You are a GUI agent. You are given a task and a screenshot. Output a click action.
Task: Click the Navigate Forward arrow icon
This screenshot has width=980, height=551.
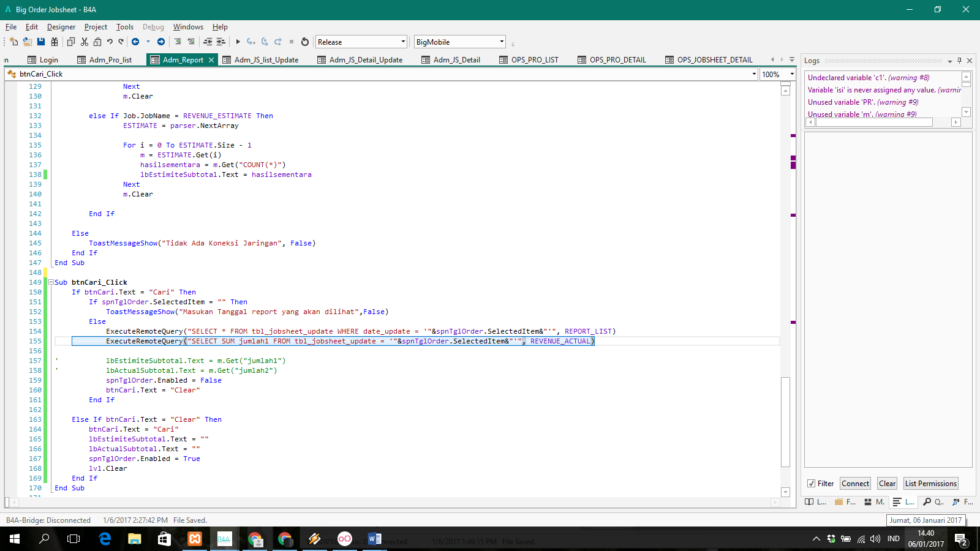[x=161, y=42]
